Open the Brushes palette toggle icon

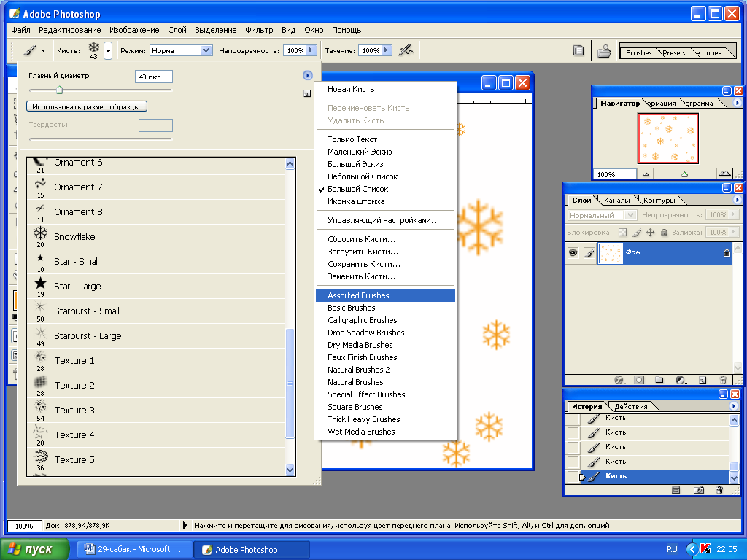(x=578, y=50)
